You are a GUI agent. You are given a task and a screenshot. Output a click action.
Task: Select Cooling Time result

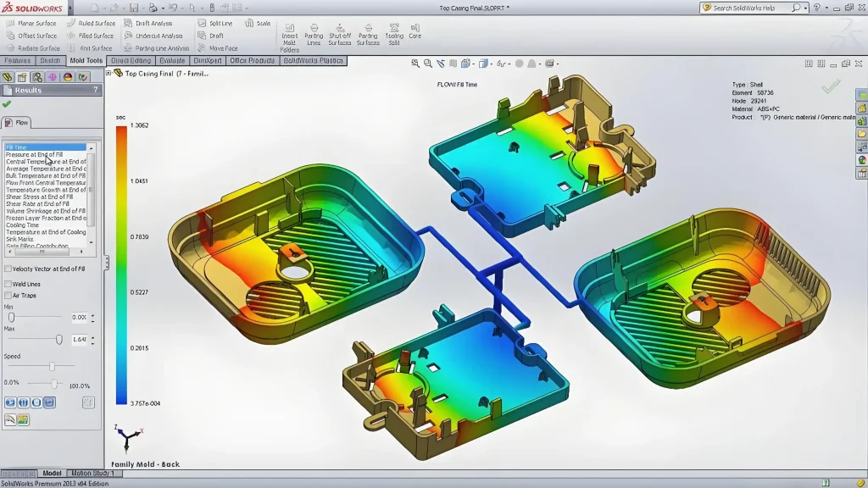click(22, 225)
